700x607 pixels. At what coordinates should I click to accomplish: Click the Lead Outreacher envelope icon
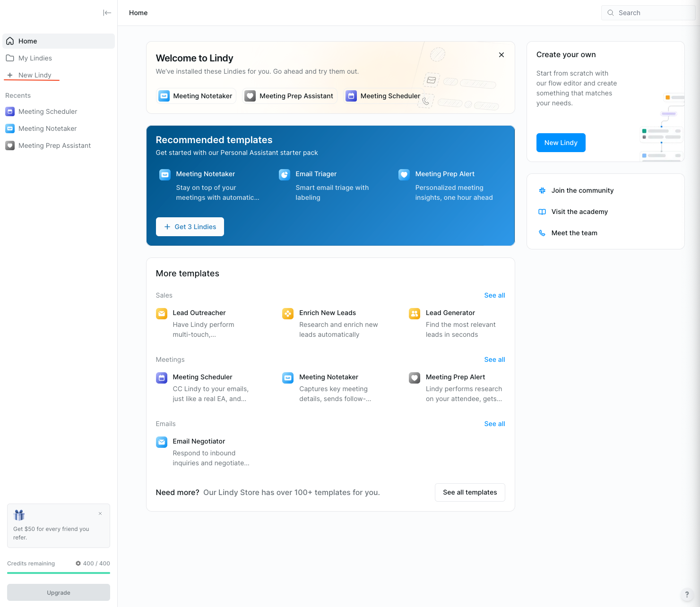pyautogui.click(x=161, y=313)
